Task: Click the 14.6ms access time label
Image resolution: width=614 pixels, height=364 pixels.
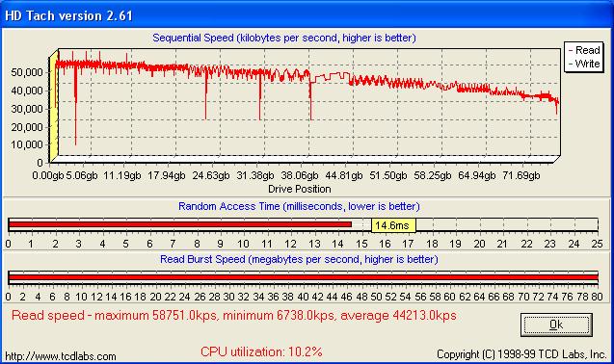Action: tap(393, 225)
